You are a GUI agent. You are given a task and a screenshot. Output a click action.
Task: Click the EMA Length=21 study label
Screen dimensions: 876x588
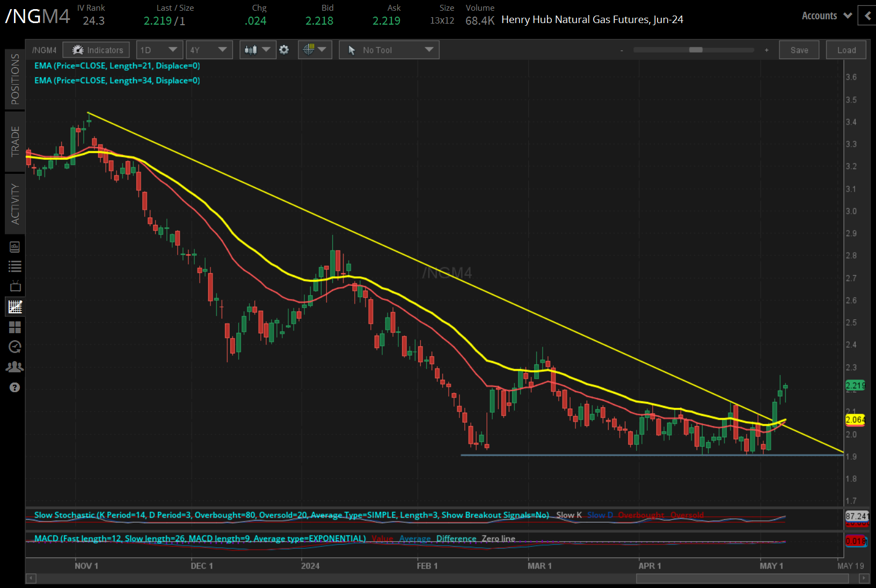coord(117,65)
